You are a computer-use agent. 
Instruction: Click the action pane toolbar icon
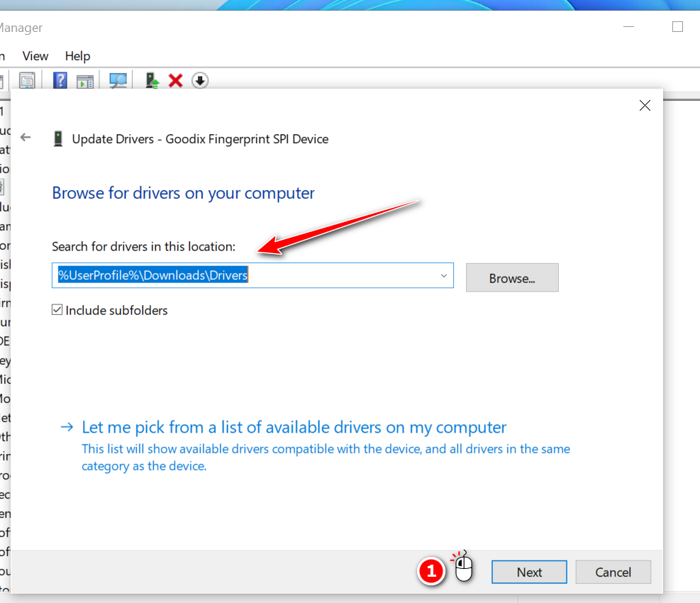[x=85, y=81]
